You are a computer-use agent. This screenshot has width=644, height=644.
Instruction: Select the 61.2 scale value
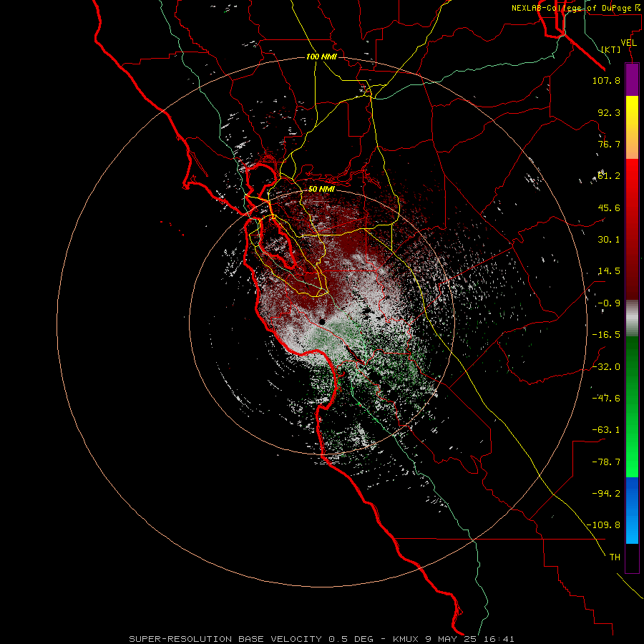coord(609,176)
